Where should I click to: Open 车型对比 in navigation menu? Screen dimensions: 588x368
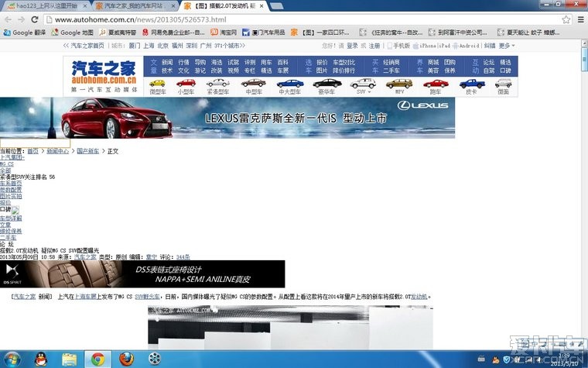344,62
